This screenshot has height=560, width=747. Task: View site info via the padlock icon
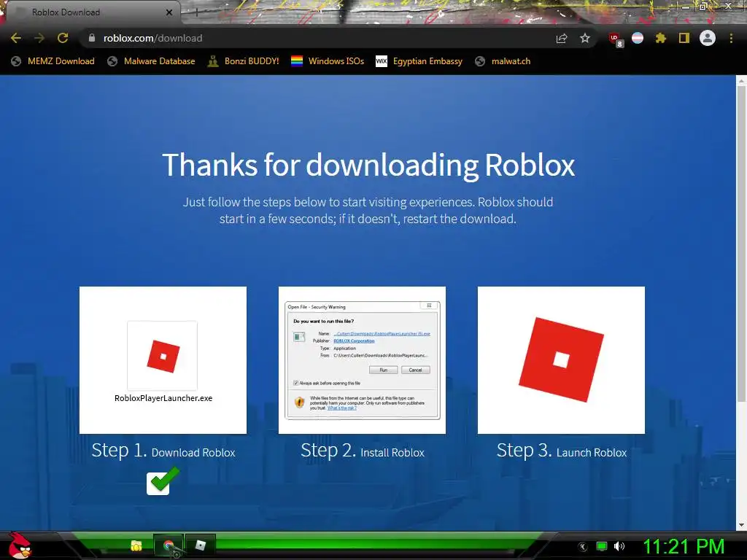pos(91,38)
